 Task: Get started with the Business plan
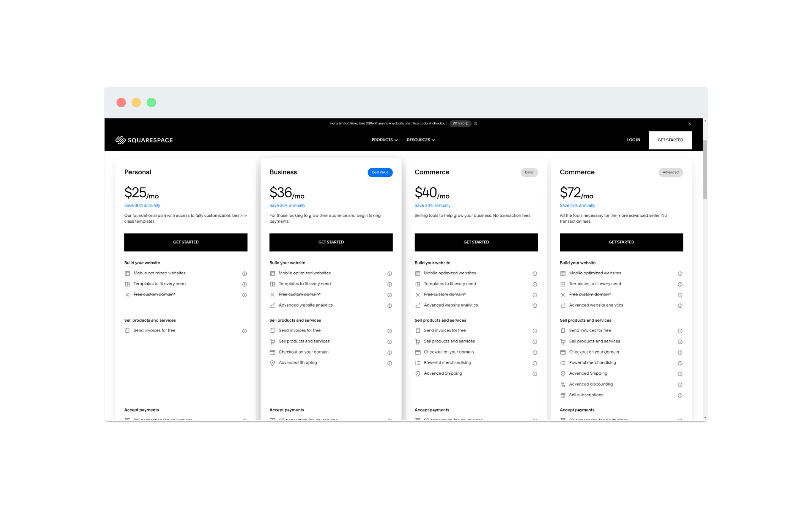331,242
